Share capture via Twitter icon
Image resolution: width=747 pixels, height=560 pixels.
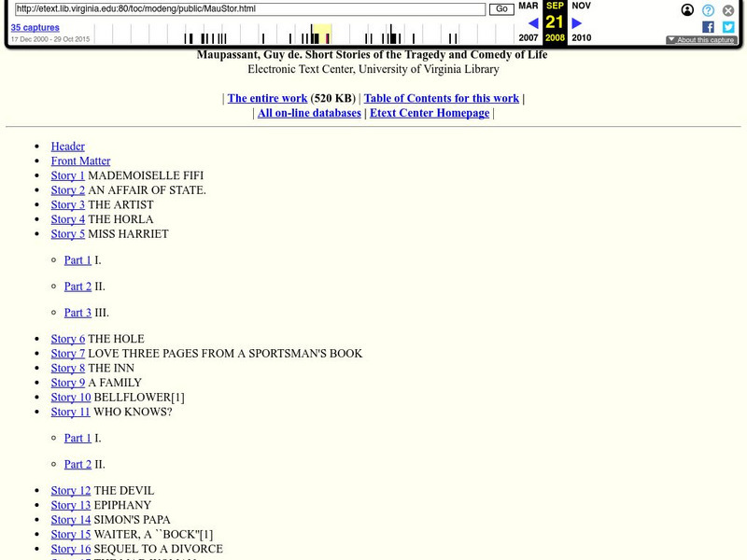pyautogui.click(x=728, y=27)
